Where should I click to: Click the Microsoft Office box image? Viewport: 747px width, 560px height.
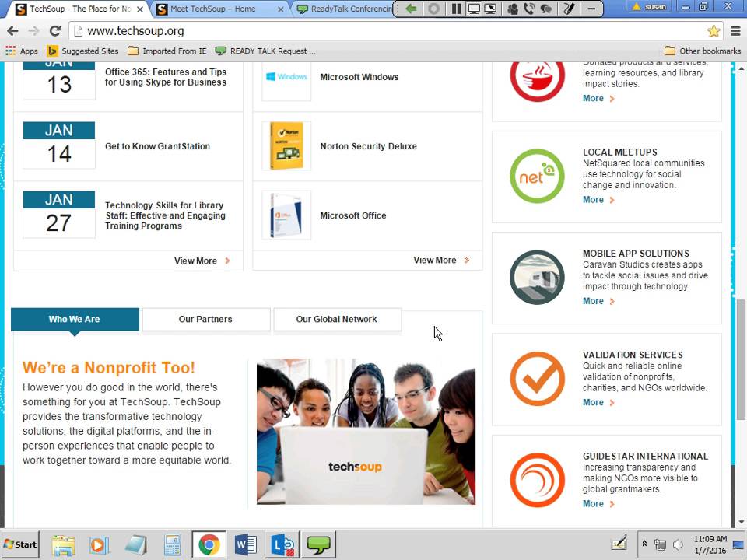coord(286,215)
